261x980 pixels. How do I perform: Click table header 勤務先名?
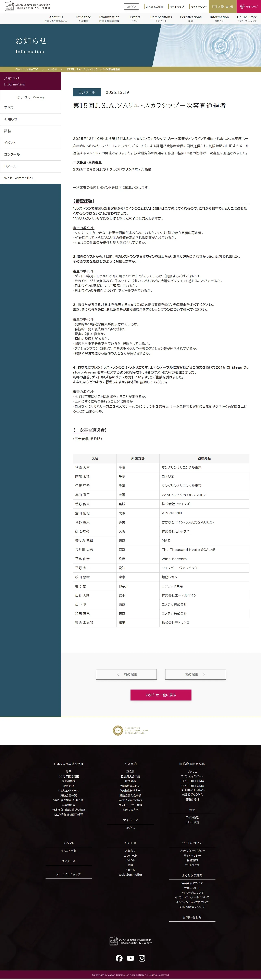pyautogui.click(x=204, y=458)
